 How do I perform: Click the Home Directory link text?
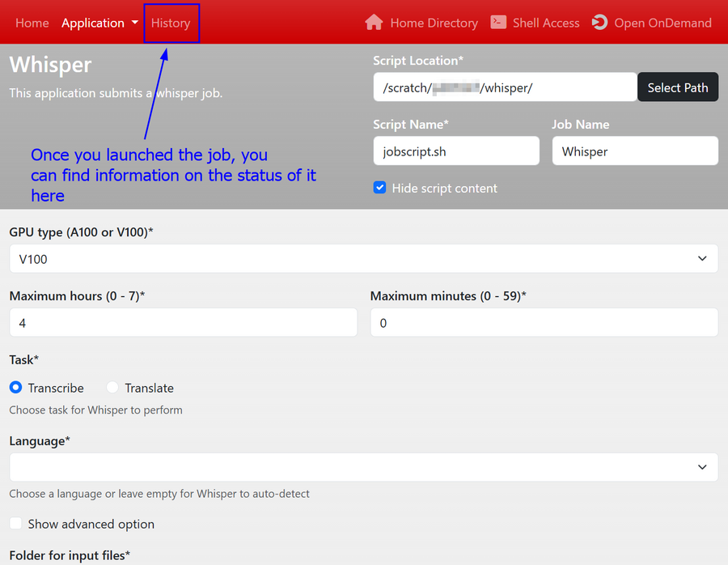[434, 23]
